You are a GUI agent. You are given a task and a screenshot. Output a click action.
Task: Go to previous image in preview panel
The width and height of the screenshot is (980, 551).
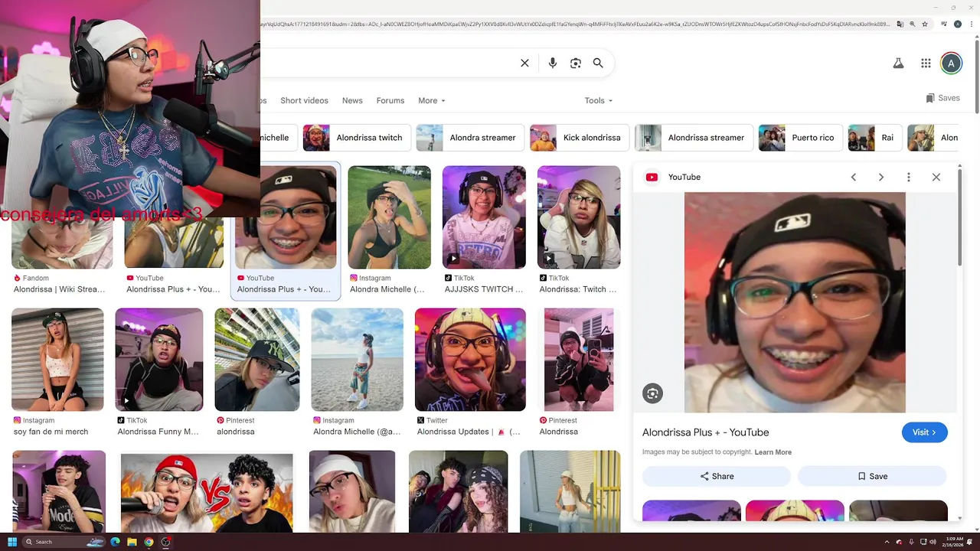click(854, 177)
